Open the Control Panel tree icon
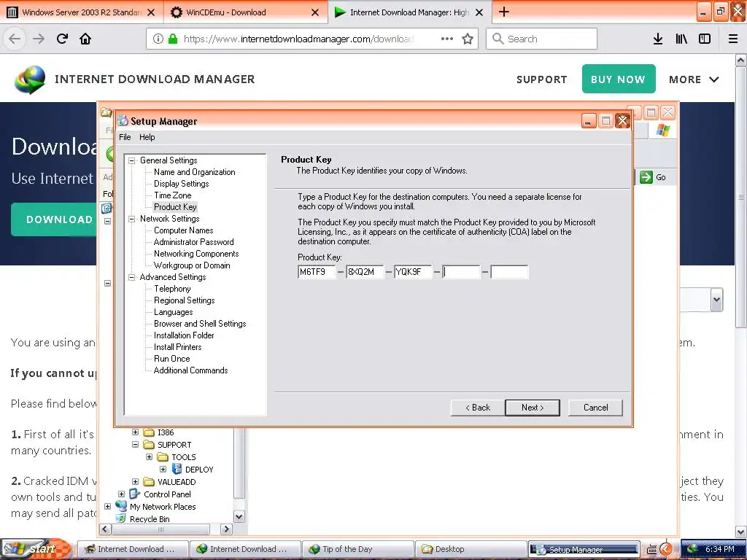This screenshot has height=560, width=747. [135, 494]
